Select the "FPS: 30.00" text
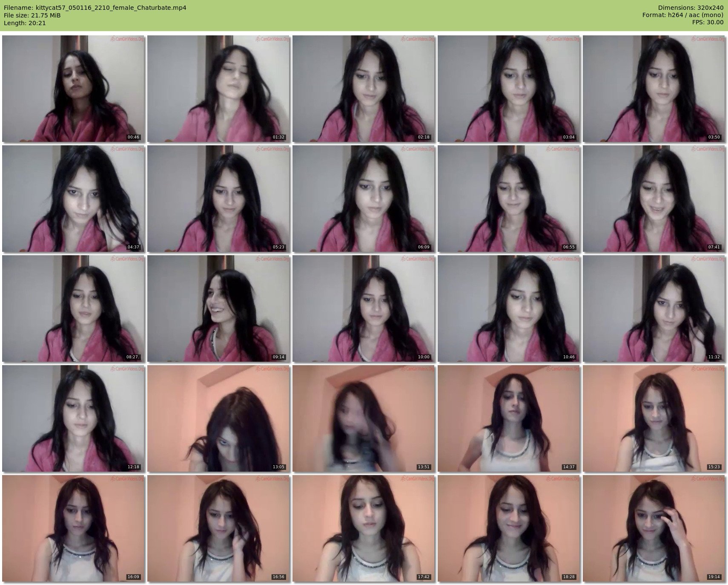Viewport: 728px width, 585px height. (708, 23)
